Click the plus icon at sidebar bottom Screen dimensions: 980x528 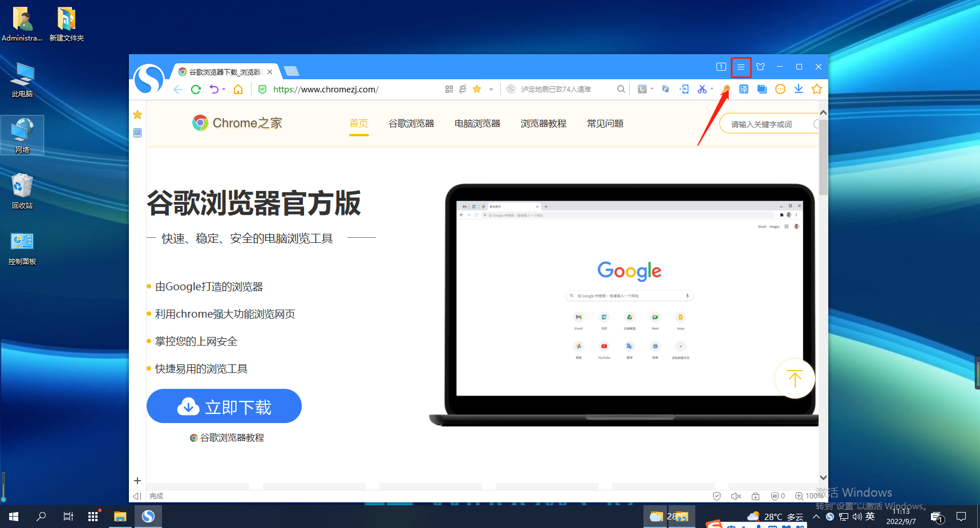click(137, 481)
